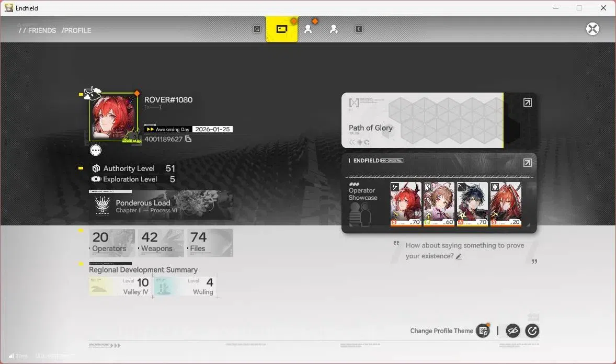
Task: Click the Endfield app icon in title bar
Action: pyautogui.click(x=9, y=8)
